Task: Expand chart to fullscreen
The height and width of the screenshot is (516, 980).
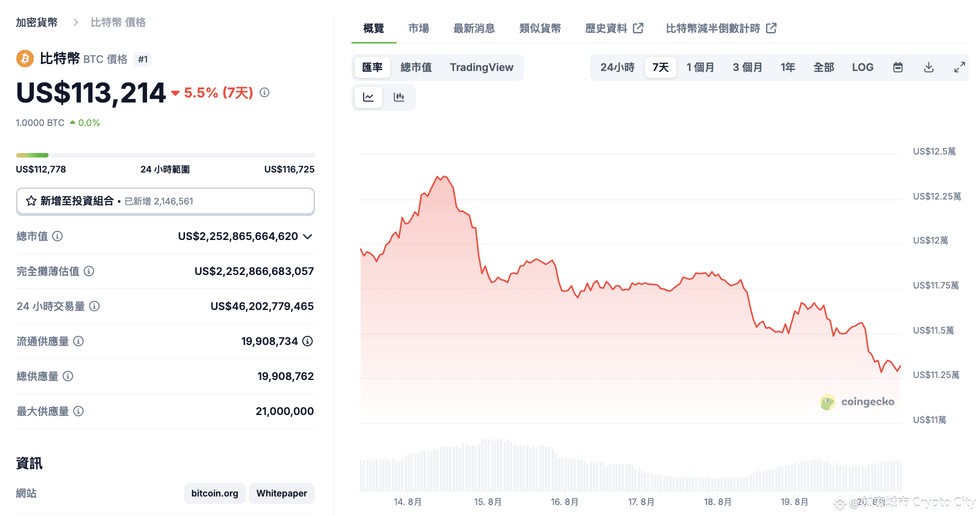Action: (959, 67)
